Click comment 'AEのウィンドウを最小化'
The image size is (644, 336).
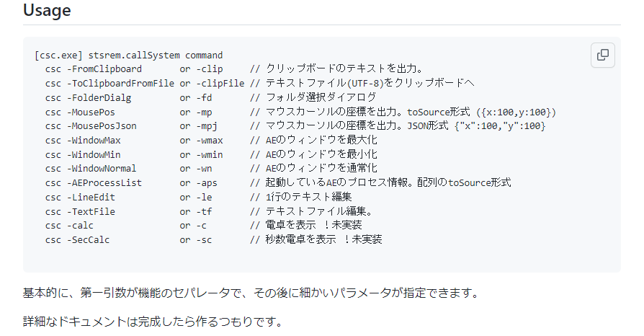pyautogui.click(x=321, y=154)
